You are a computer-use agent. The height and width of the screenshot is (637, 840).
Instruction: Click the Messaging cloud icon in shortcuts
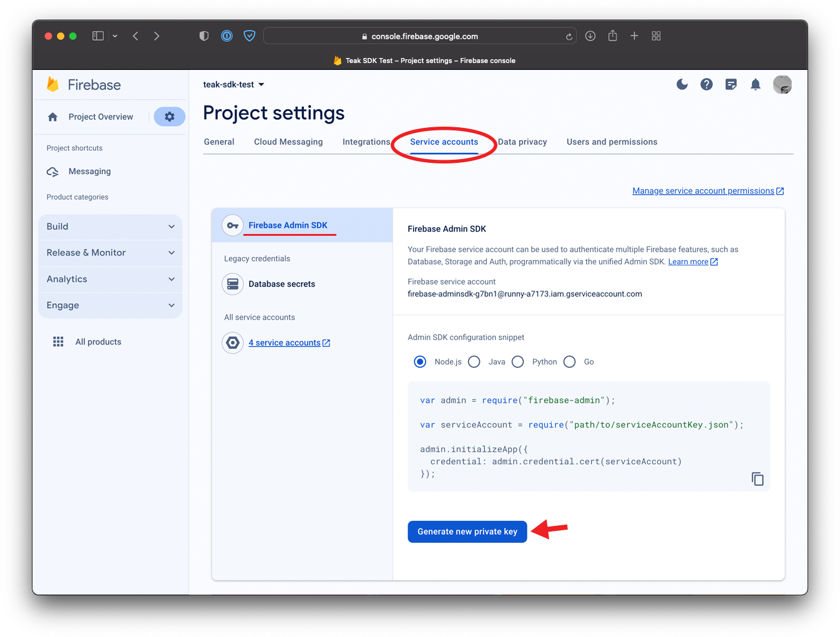click(x=52, y=172)
